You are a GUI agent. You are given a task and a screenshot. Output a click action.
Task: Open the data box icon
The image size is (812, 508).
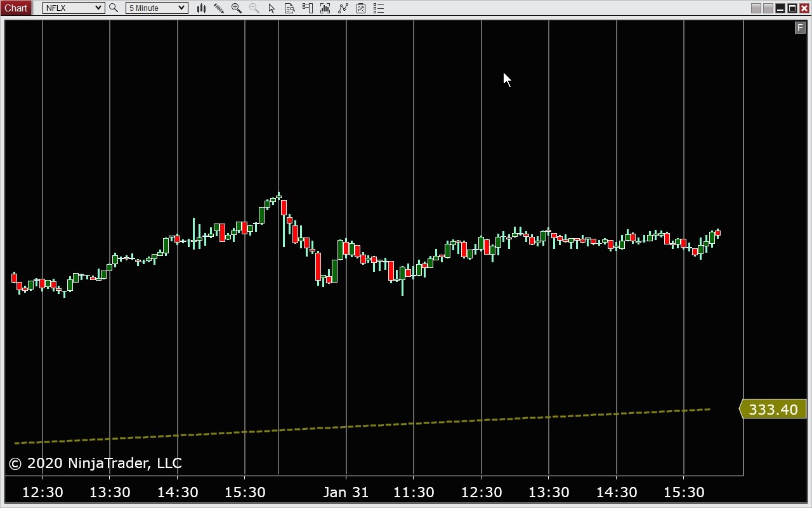[289, 8]
